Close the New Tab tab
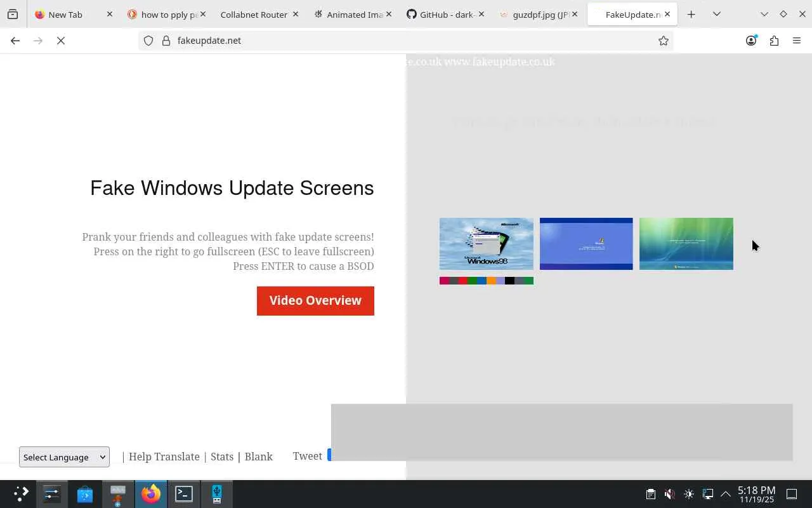The image size is (812, 508). [x=110, y=14]
